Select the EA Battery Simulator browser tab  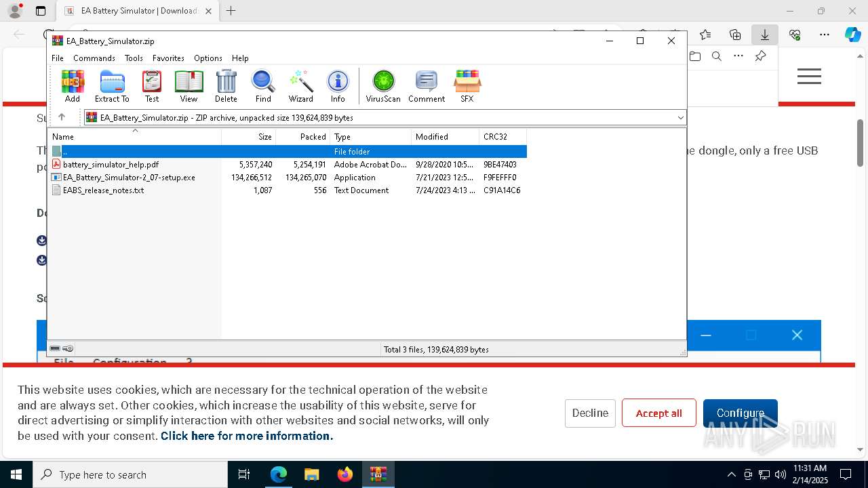point(138,11)
